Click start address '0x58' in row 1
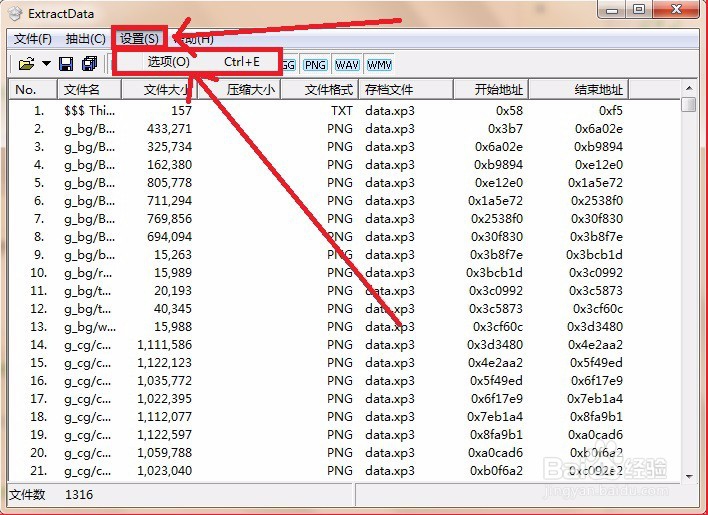 (509, 111)
